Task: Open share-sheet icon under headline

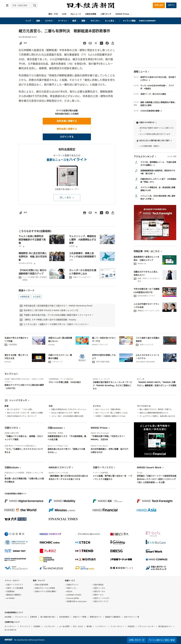Action: (113, 43)
